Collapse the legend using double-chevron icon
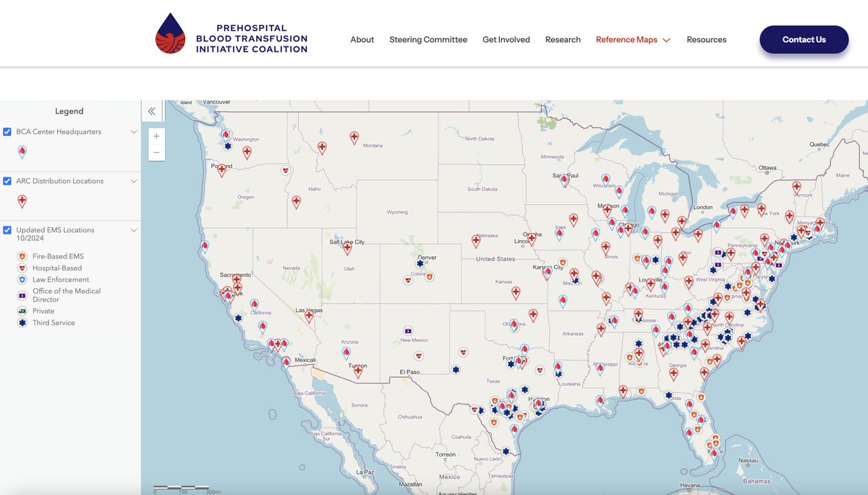Screen dimensions: 868x495 (x=152, y=111)
